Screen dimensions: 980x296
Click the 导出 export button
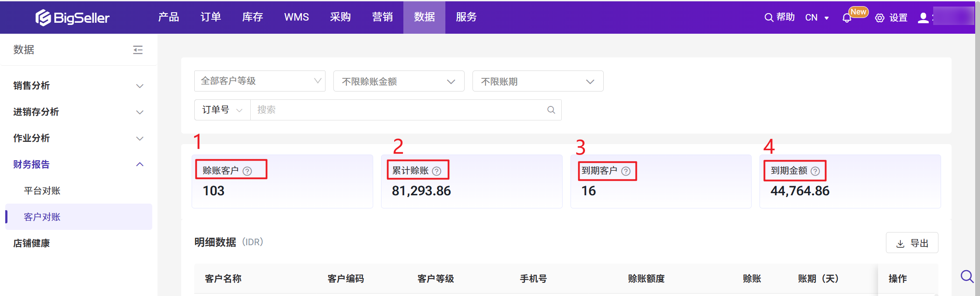click(x=912, y=243)
